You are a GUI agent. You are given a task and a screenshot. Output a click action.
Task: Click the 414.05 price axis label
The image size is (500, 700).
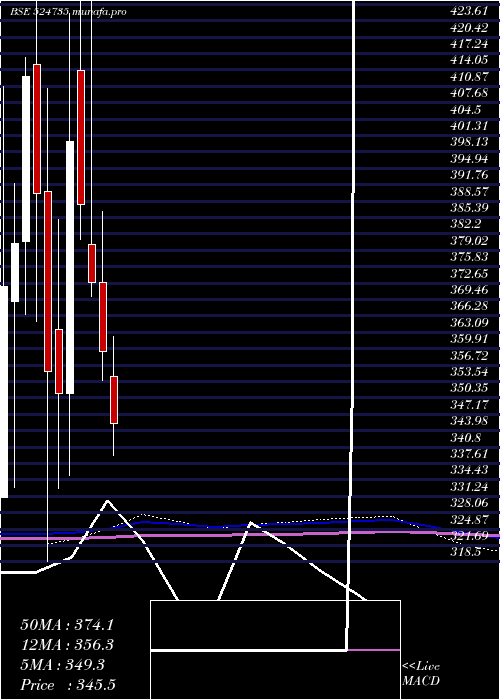469,61
